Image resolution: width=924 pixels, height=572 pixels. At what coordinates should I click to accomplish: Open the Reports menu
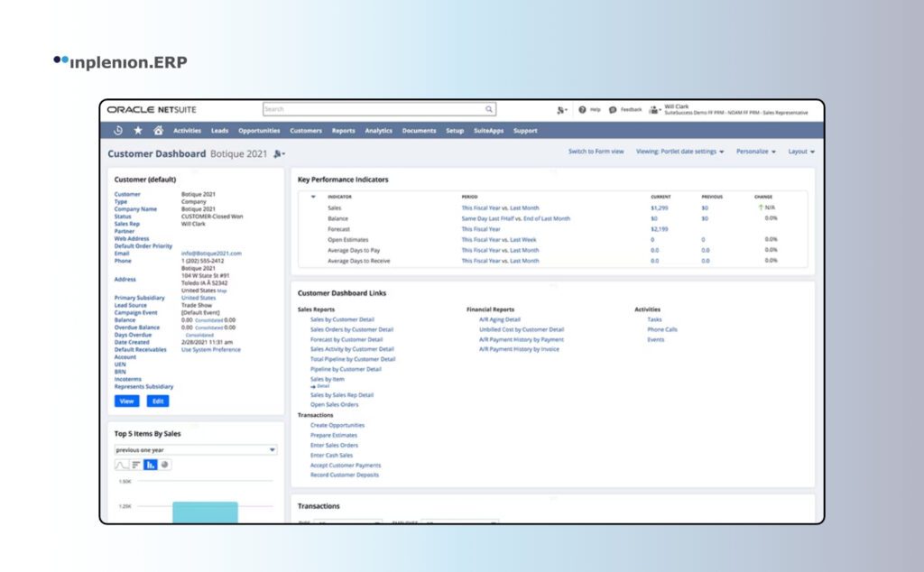click(x=343, y=131)
